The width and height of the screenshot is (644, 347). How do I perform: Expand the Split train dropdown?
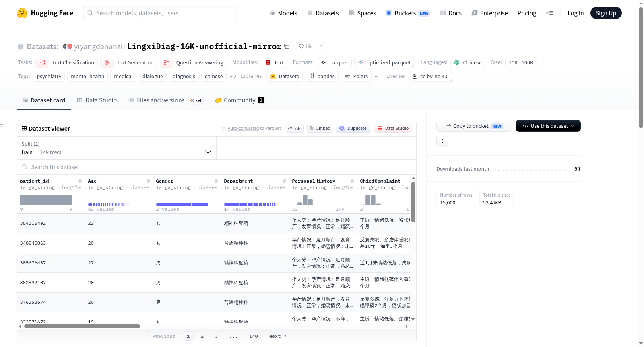click(x=116, y=148)
